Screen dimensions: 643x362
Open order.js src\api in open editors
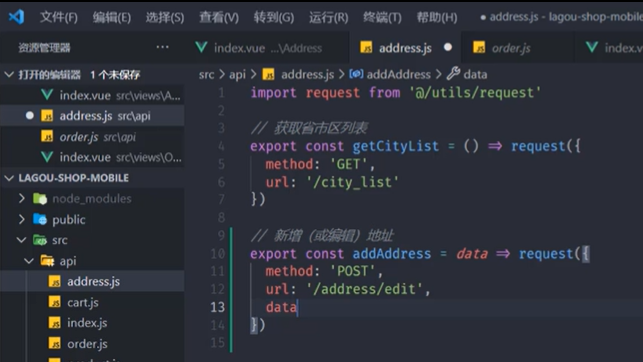[92, 137]
